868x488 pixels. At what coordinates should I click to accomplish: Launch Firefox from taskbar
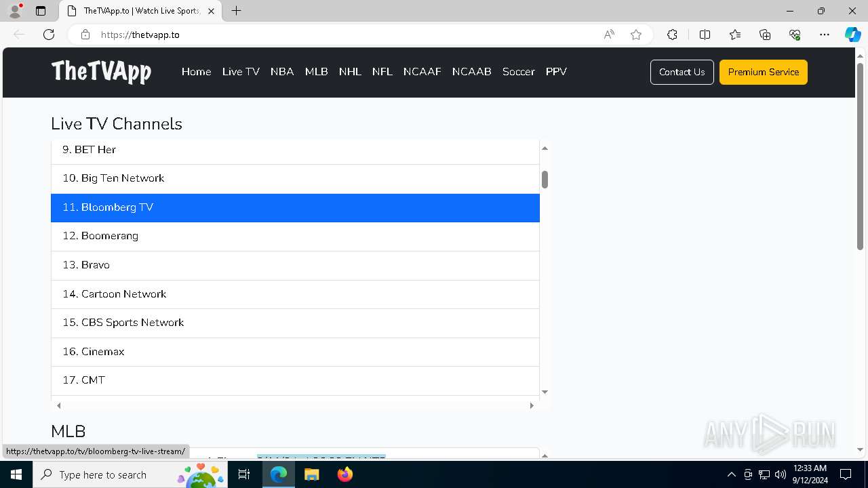click(345, 474)
